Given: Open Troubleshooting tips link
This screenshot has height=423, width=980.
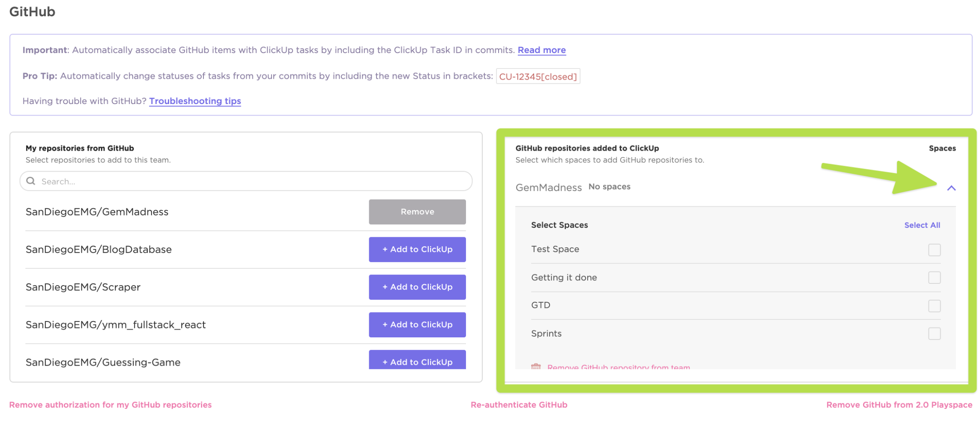Looking at the screenshot, I should [195, 101].
